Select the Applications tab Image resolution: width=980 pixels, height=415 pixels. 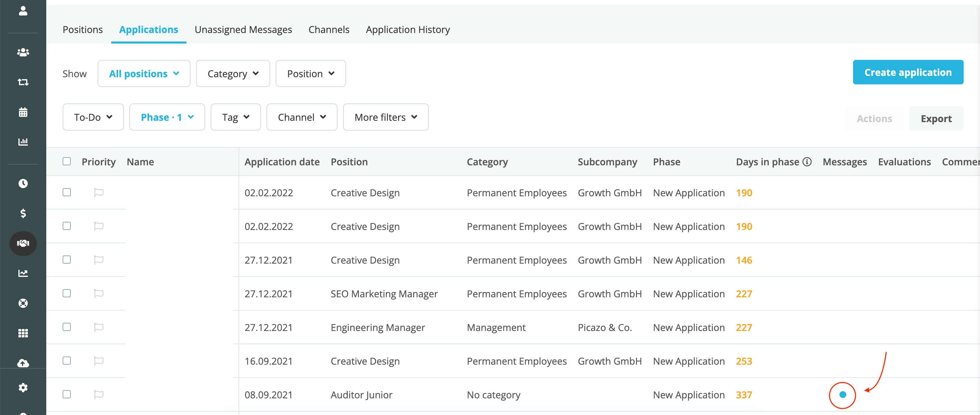pyautogui.click(x=148, y=30)
